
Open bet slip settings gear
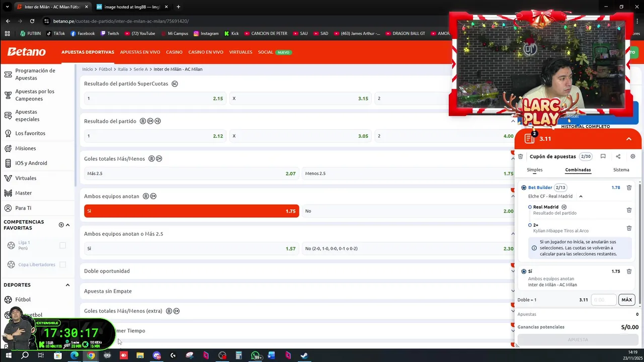pos(633,156)
